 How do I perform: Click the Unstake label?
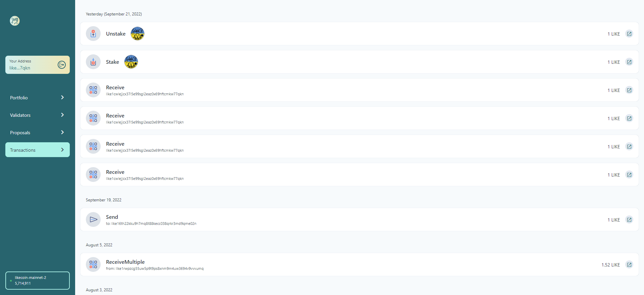[x=116, y=34]
